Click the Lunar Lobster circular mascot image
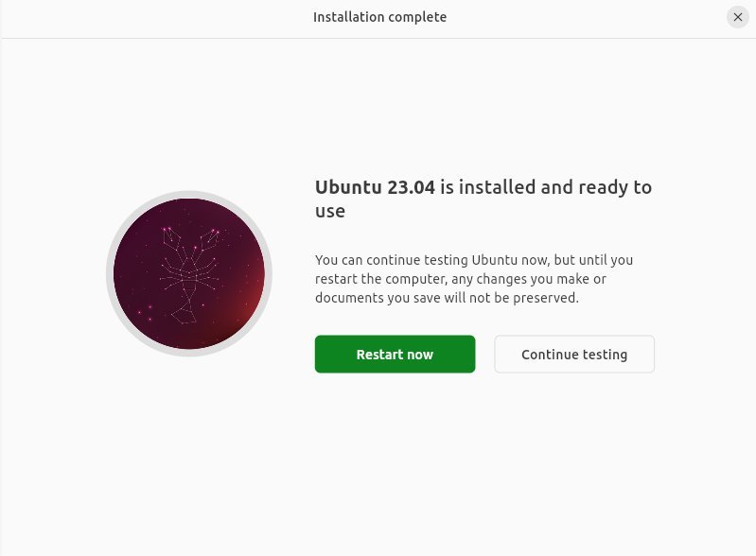756x556 pixels. pyautogui.click(x=189, y=273)
